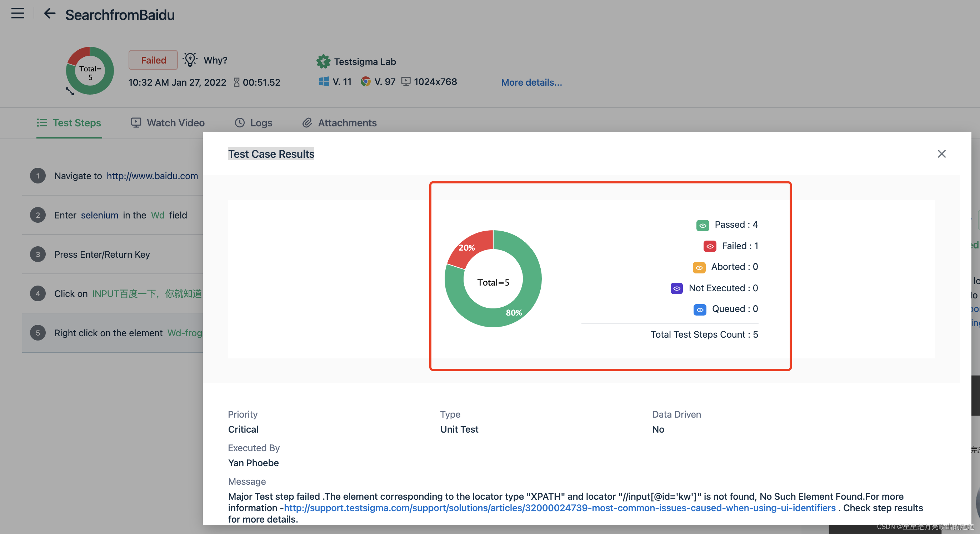The image size is (980, 534).
Task: Toggle Queued results eye icon
Action: (700, 309)
